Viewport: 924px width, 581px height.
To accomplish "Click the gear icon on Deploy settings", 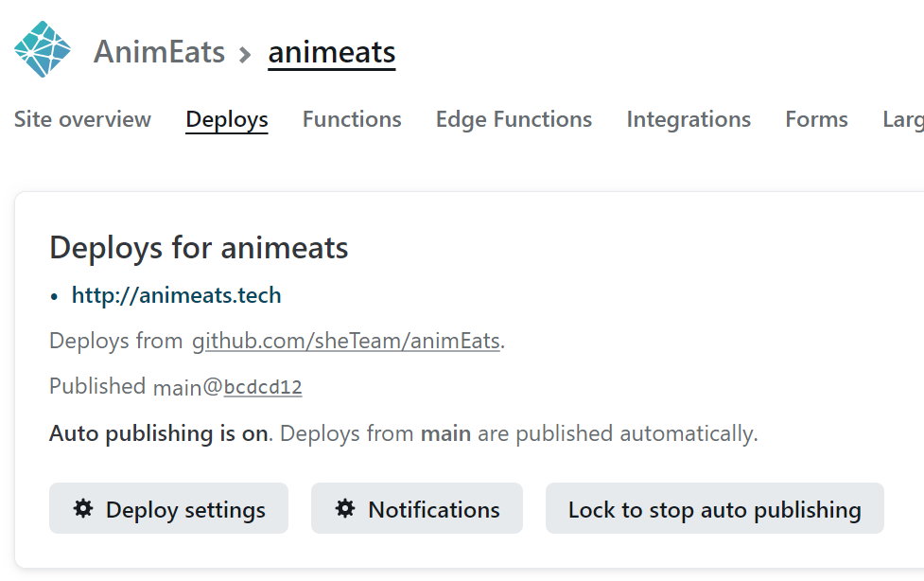I will click(83, 509).
